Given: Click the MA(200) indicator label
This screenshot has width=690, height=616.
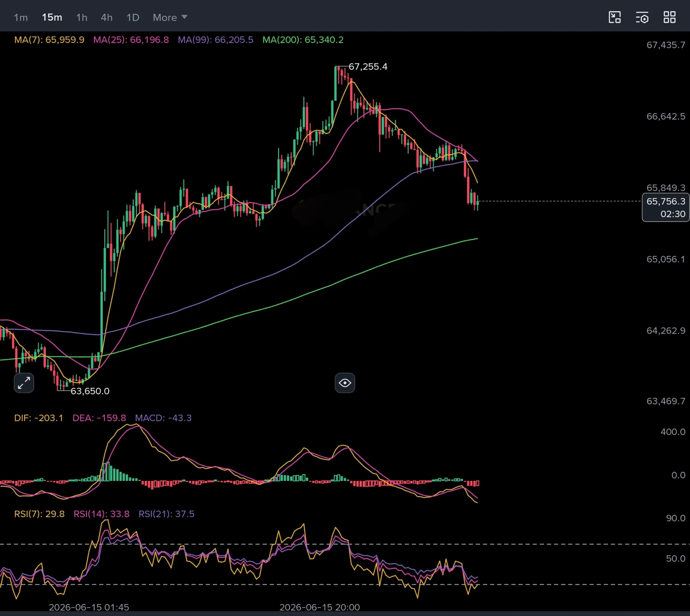Looking at the screenshot, I should 303,40.
